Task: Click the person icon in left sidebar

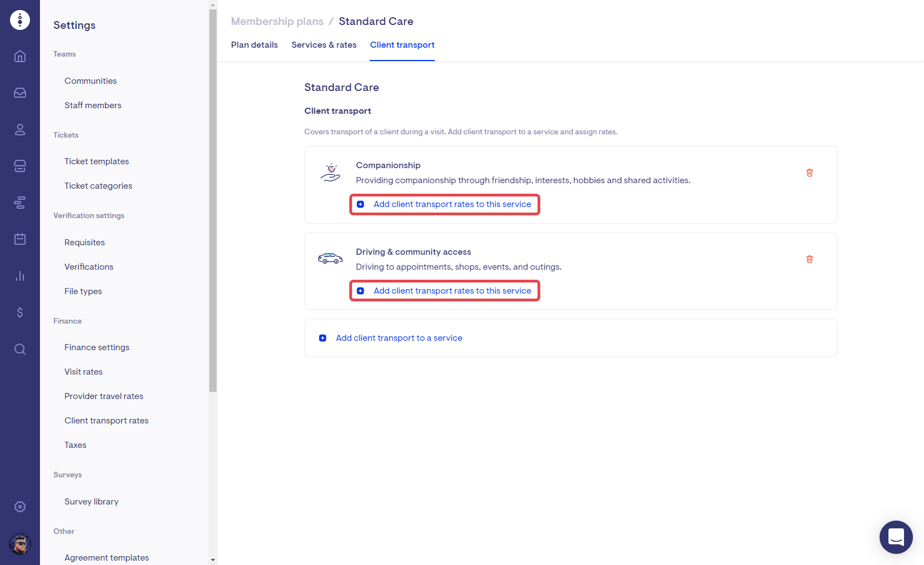Action: click(20, 129)
